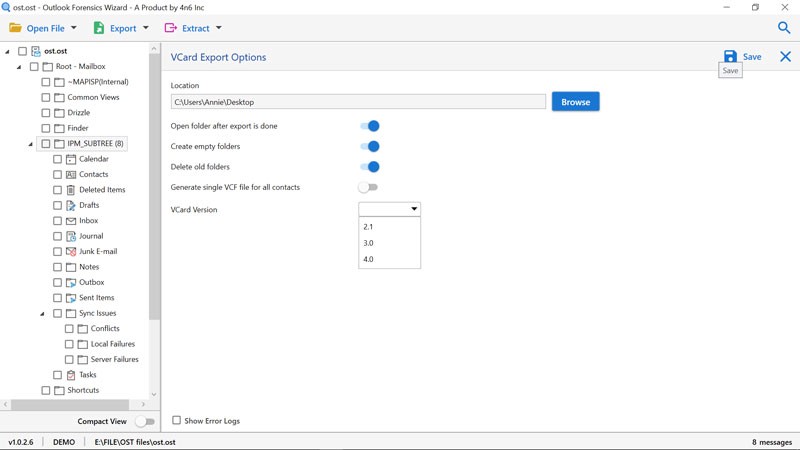Check the ost.ost root checkbox
Screen dimensions: 800x450
[x=22, y=51]
